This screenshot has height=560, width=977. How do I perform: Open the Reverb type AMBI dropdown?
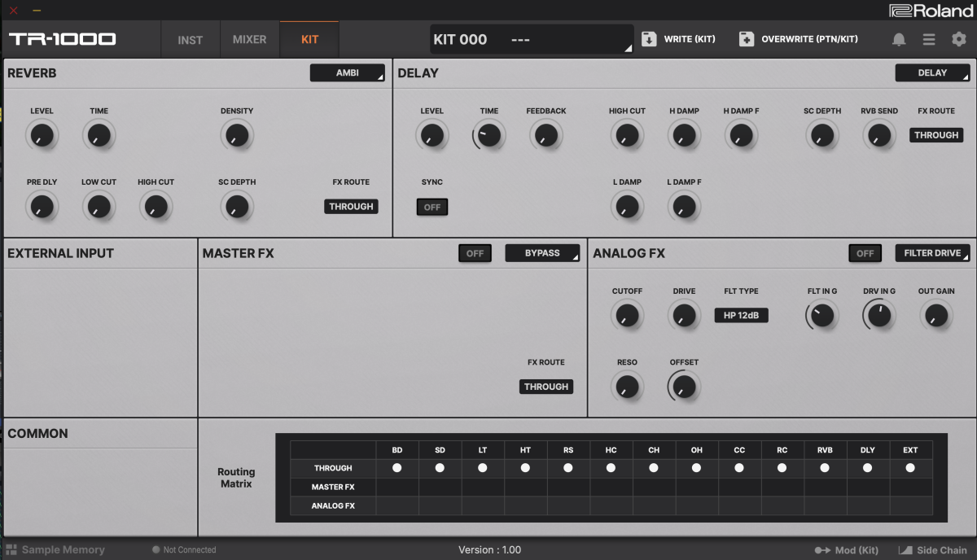coord(348,73)
